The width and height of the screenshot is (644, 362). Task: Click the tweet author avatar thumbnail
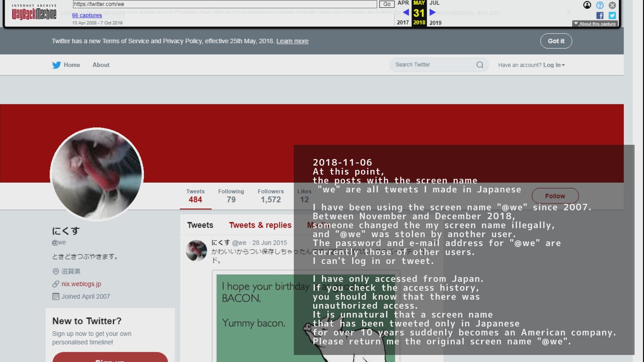point(197,250)
